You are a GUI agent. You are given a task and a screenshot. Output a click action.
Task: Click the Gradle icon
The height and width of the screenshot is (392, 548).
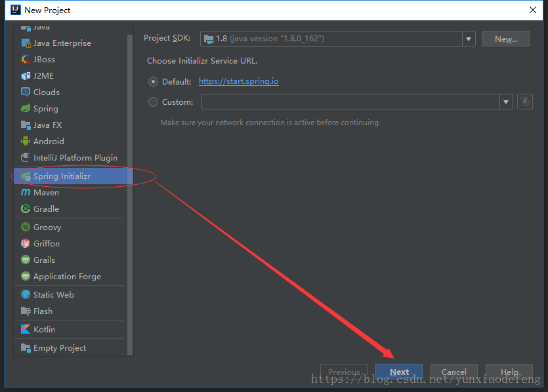click(26, 208)
